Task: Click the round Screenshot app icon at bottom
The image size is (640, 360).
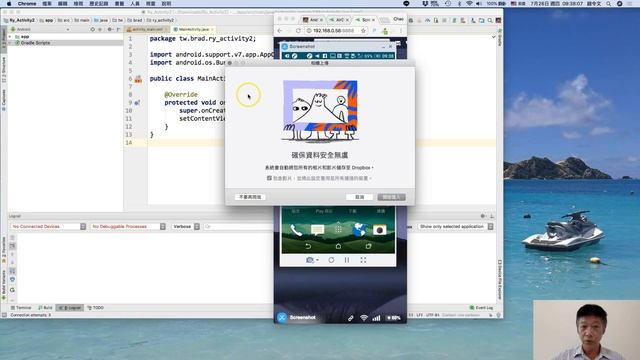Action: (x=282, y=318)
